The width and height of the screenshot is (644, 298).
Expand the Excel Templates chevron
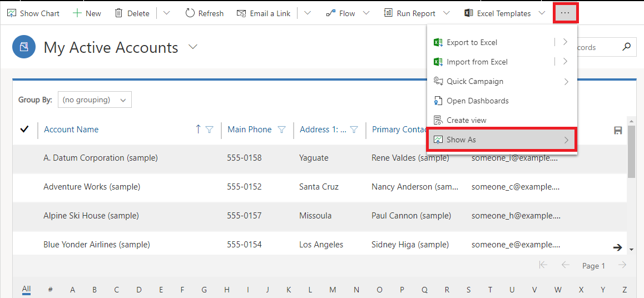click(542, 13)
